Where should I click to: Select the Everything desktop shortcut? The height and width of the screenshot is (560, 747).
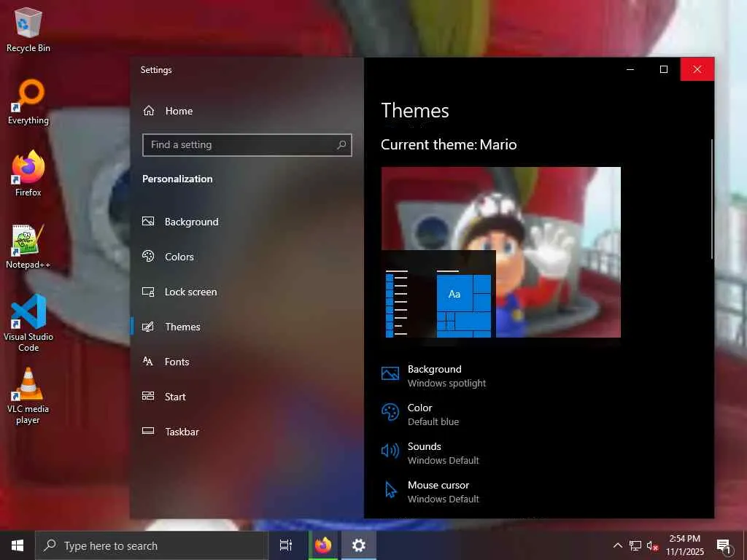click(x=28, y=102)
